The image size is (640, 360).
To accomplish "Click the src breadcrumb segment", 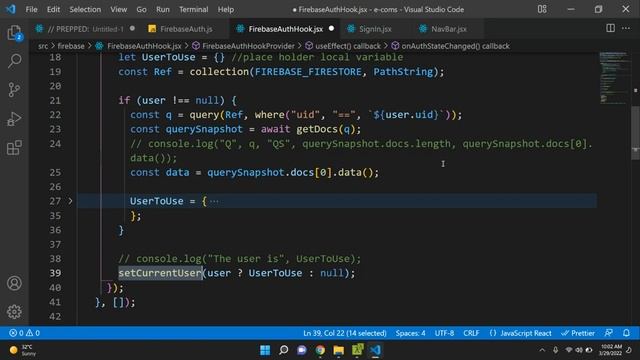I will click(x=43, y=46).
